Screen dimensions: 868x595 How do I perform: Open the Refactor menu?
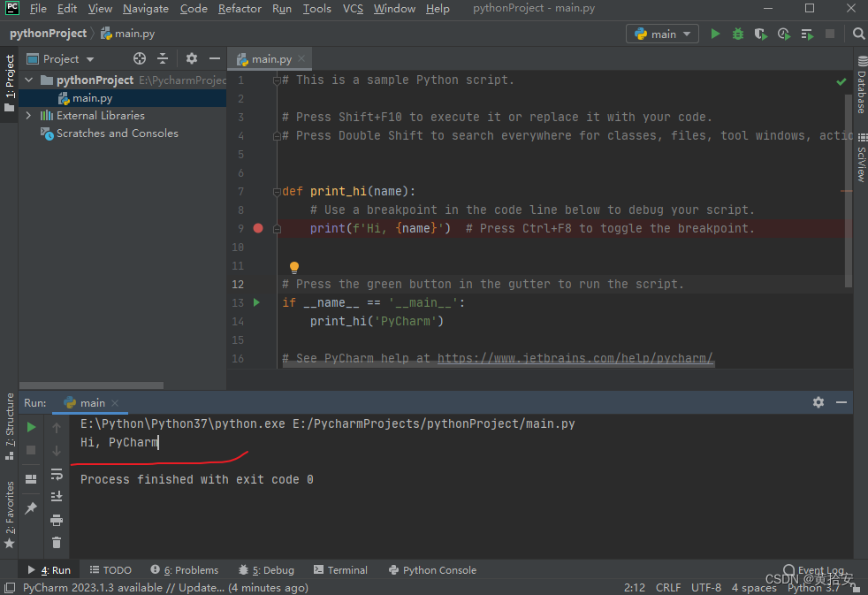(240, 9)
